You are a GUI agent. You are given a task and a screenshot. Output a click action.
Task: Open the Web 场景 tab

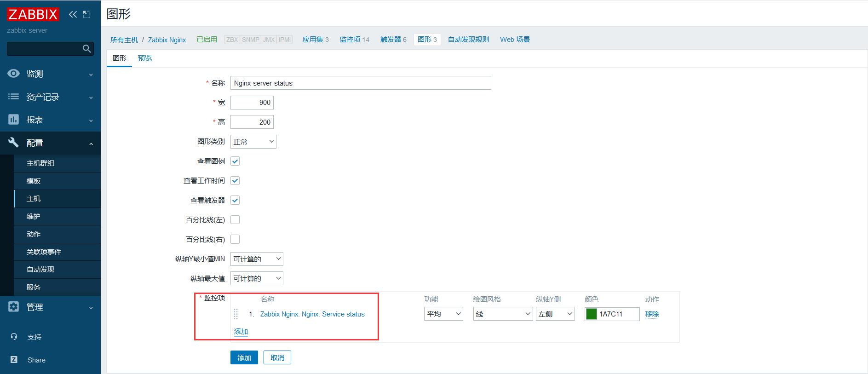coord(515,40)
